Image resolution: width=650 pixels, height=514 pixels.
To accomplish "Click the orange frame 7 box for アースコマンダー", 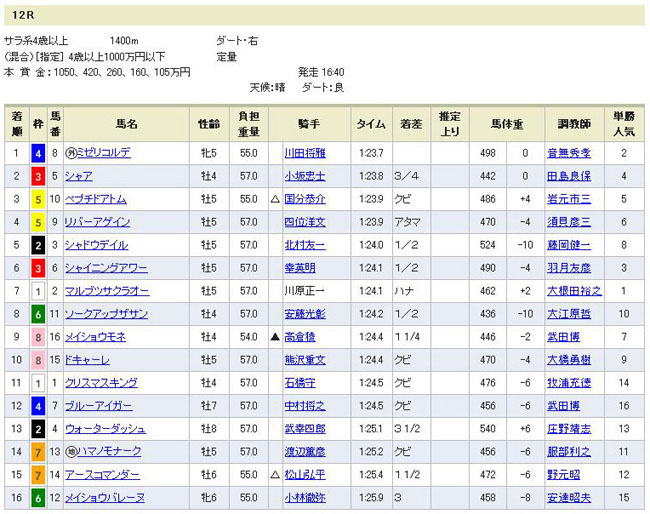I will [37, 475].
